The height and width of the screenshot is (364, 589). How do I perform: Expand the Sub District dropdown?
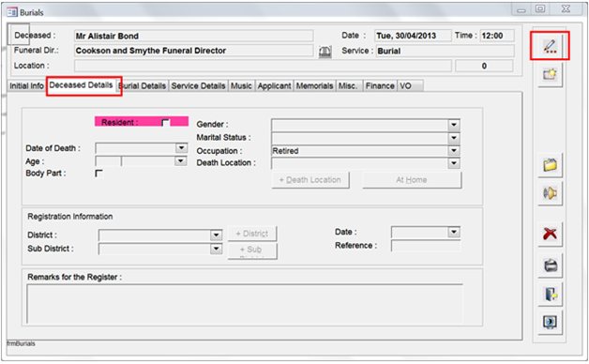click(x=216, y=249)
